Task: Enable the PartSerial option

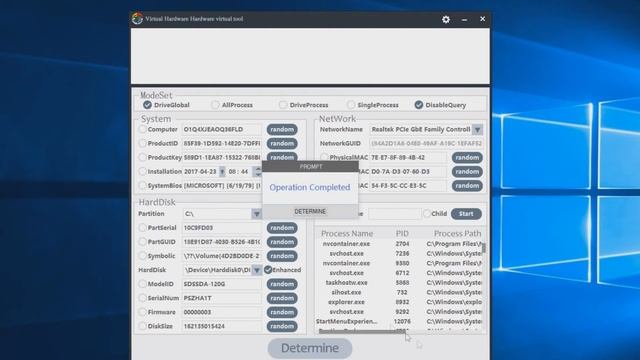Action: click(142, 228)
